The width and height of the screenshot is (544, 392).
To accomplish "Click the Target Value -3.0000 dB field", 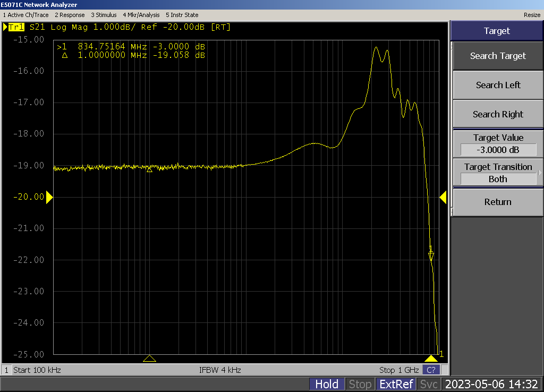I will [498, 150].
